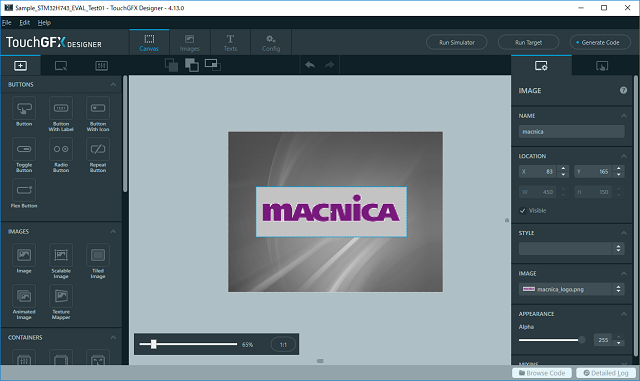Screen dimensions: 640x381
Task: Collapse the Style property section
Action: pyautogui.click(x=624, y=233)
